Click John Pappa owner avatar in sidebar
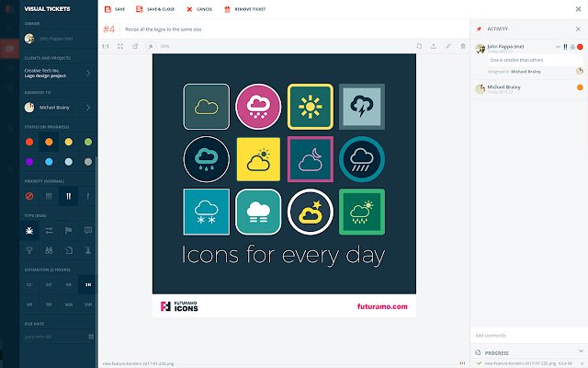Viewport: 588px width, 368px height. pyautogui.click(x=29, y=39)
